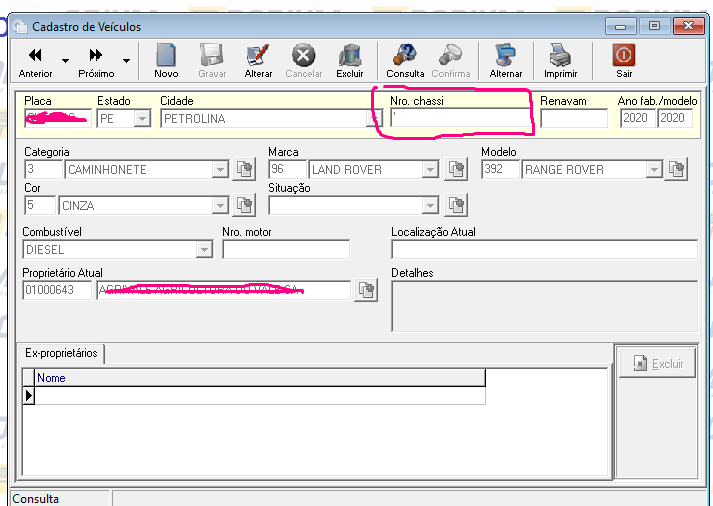Go to the previous record with Anterior
713x506 pixels.
click(35, 61)
